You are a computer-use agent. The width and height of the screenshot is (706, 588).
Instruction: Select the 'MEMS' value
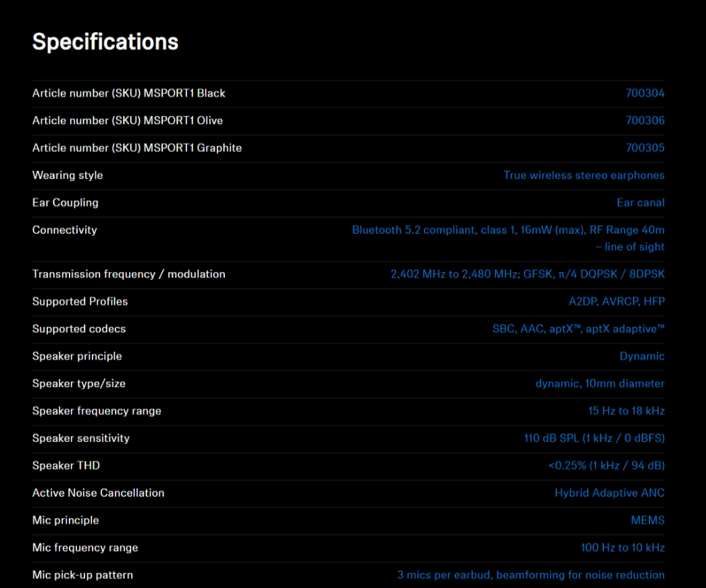pyautogui.click(x=647, y=520)
